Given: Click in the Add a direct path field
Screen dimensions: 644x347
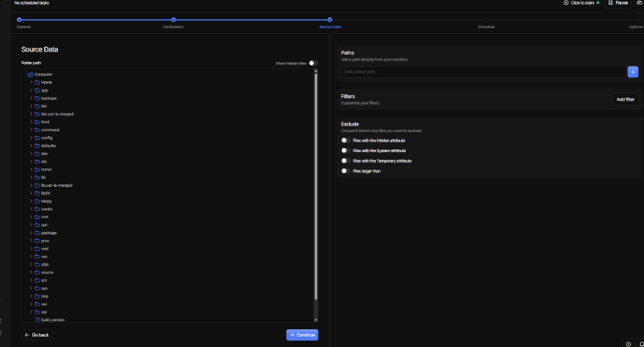Looking at the screenshot, I should (484, 72).
